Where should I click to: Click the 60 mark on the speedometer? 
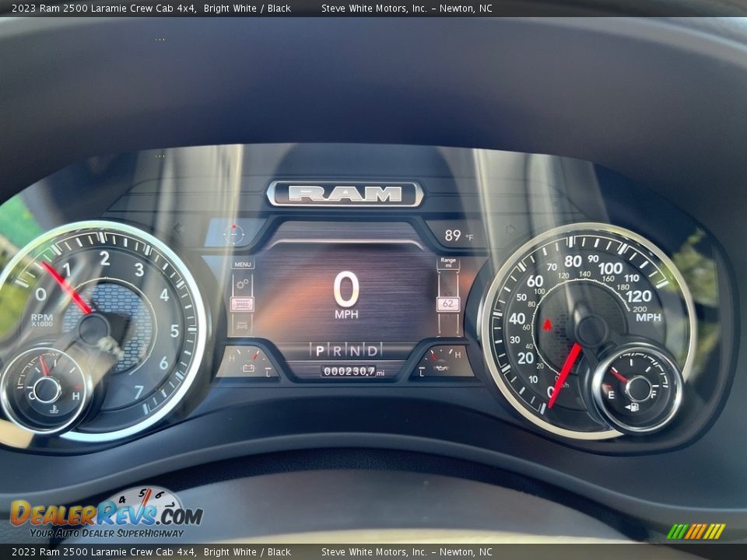[535, 281]
